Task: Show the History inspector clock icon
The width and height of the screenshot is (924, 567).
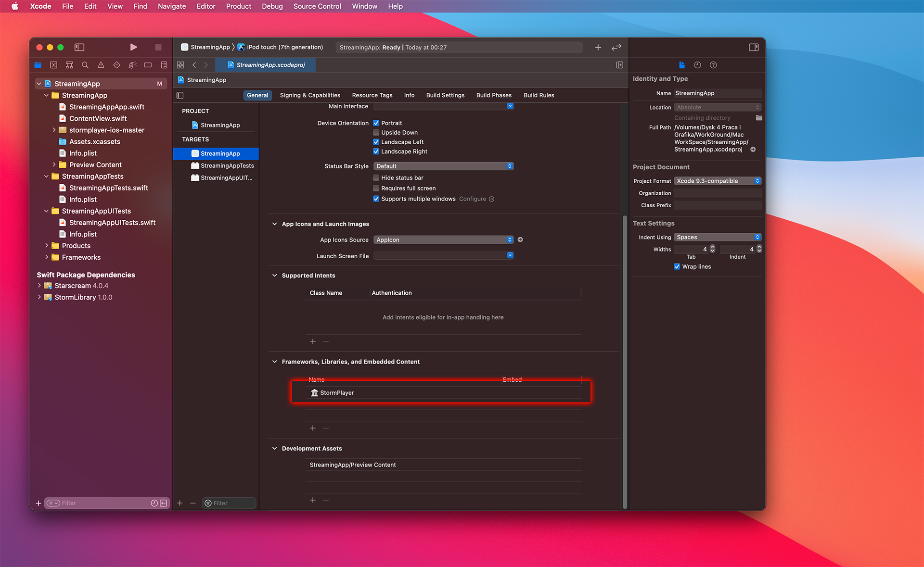Action: tap(697, 65)
